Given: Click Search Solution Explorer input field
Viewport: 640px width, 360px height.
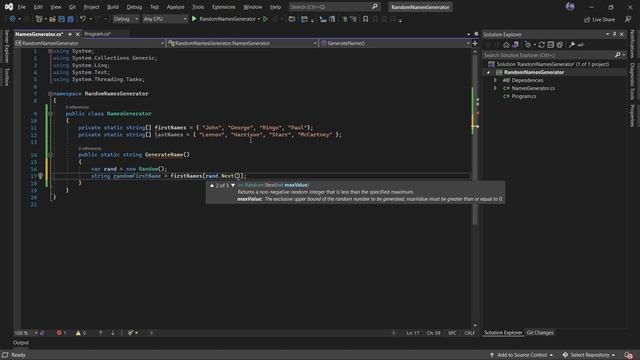Looking at the screenshot, I should pyautogui.click(x=548, y=55).
